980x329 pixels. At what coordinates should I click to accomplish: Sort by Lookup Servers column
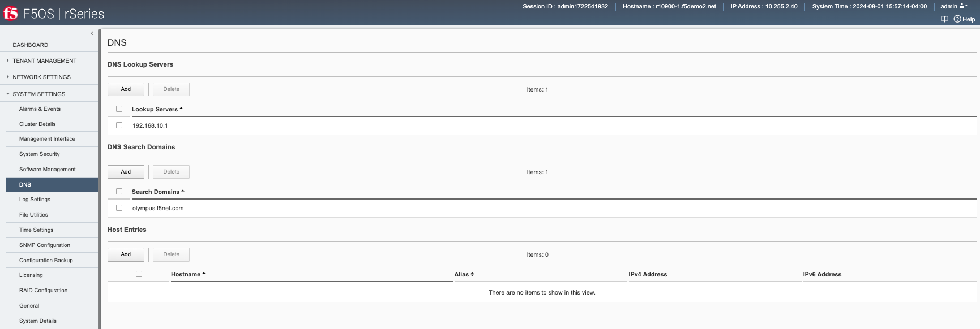(x=157, y=109)
